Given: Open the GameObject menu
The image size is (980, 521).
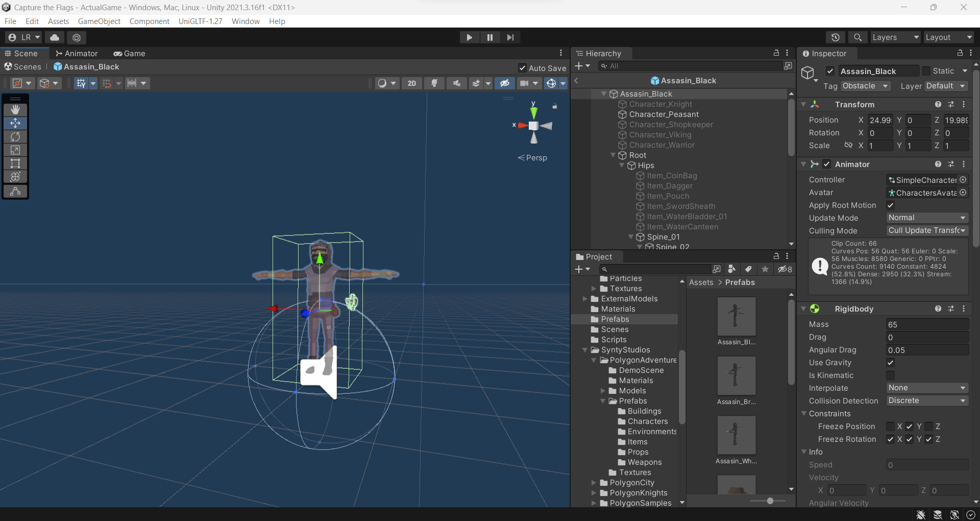Looking at the screenshot, I should tap(100, 21).
